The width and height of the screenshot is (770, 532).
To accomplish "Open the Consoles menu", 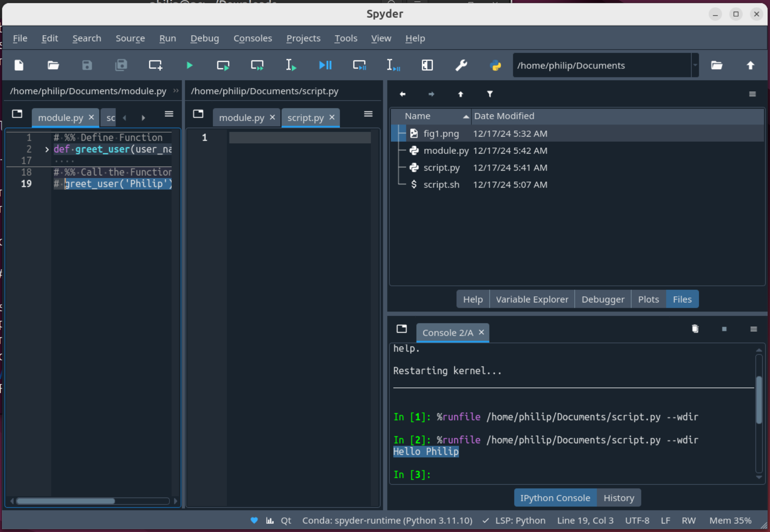I will (x=253, y=38).
